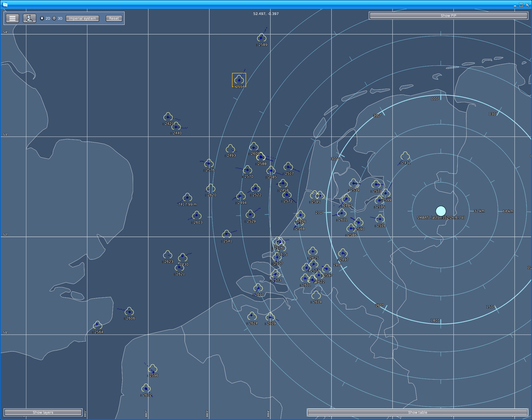Select track 2614 icon
The width and height of the screenshot is (532, 420).
point(316,295)
